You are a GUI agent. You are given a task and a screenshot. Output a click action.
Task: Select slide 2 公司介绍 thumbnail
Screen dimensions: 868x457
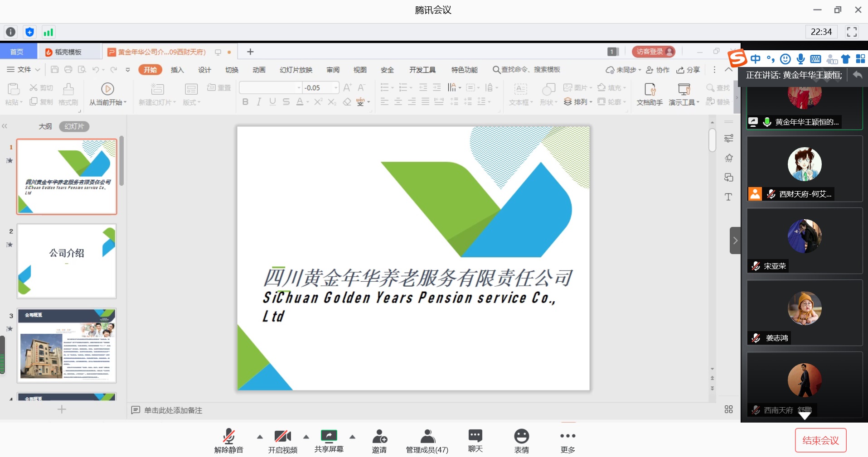point(66,261)
